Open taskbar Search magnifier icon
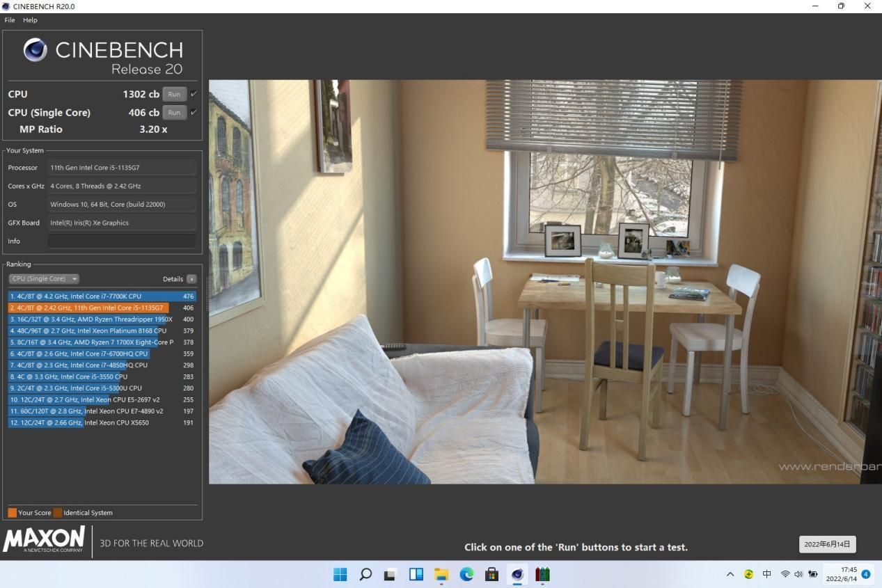 pyautogui.click(x=365, y=574)
